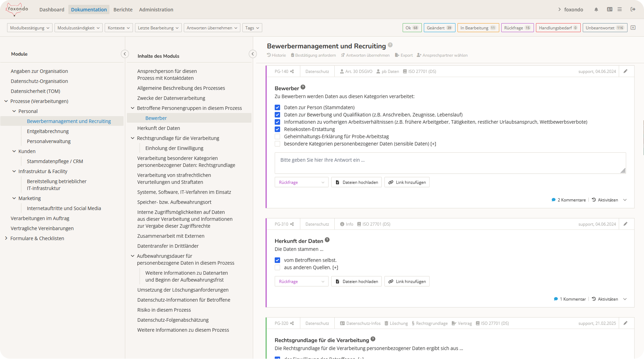Open the Letzte Bearbeitung dropdown
The height and width of the screenshot is (359, 644).
(158, 28)
